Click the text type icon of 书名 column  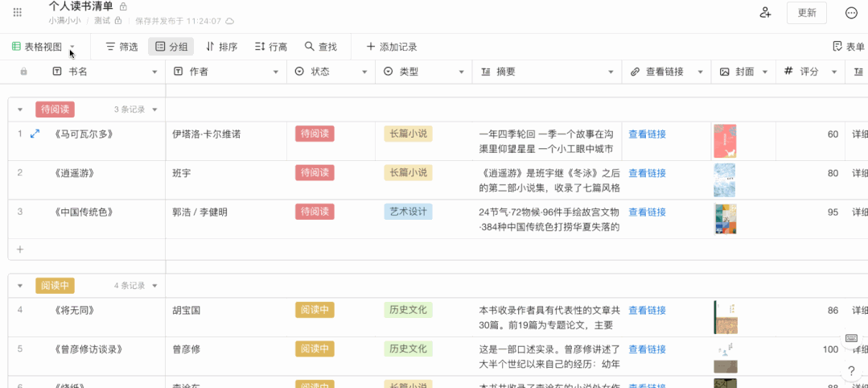pyautogui.click(x=56, y=72)
